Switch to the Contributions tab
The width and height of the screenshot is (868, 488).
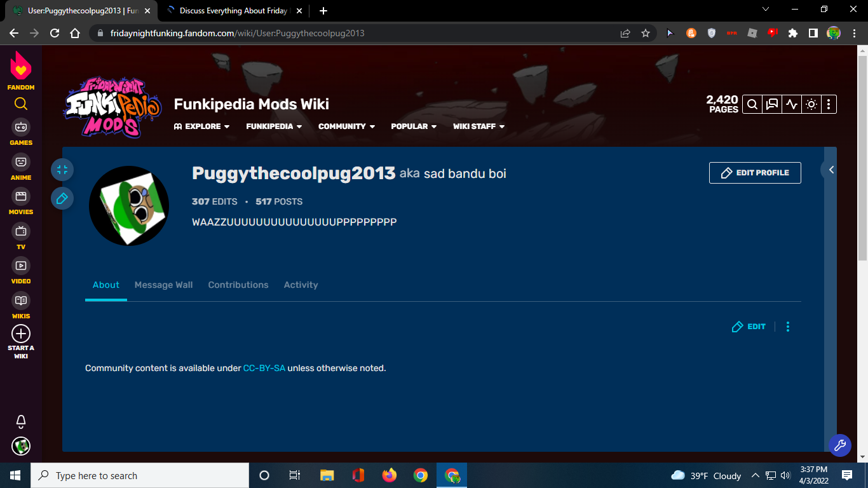[x=238, y=285]
